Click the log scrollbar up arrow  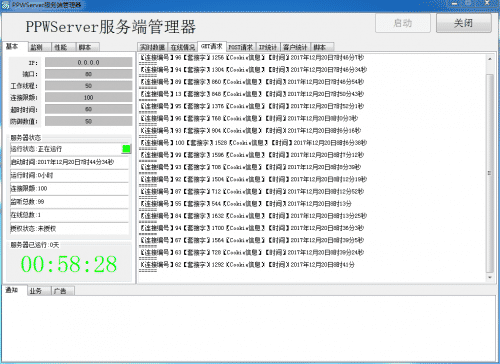click(x=490, y=59)
